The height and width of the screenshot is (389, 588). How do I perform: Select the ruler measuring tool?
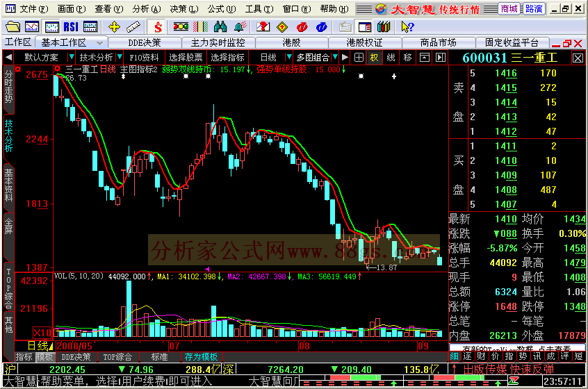(133, 27)
